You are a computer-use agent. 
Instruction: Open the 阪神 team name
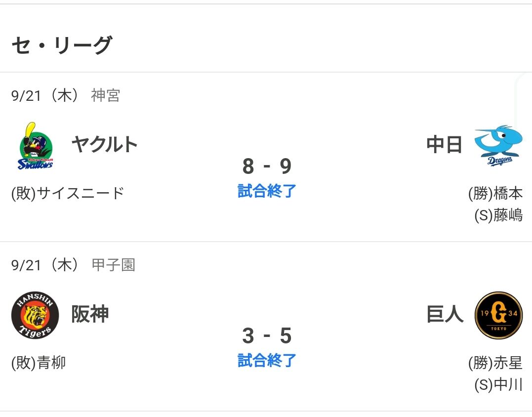point(90,314)
